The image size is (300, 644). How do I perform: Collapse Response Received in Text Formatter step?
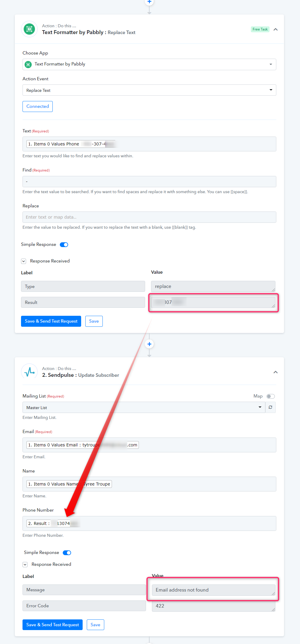point(24,261)
